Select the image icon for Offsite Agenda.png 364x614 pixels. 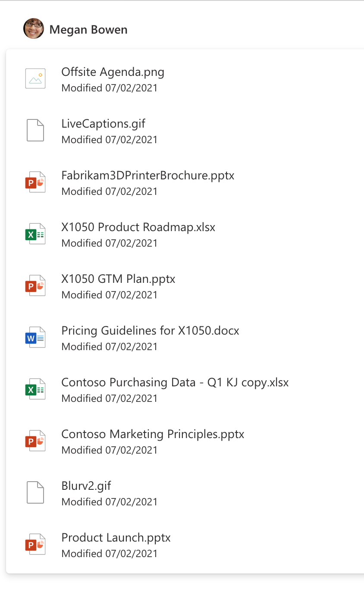point(35,78)
